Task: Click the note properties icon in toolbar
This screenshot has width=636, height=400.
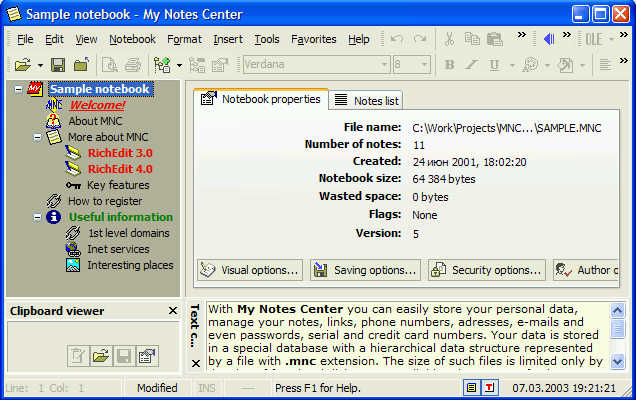Action: (220, 65)
